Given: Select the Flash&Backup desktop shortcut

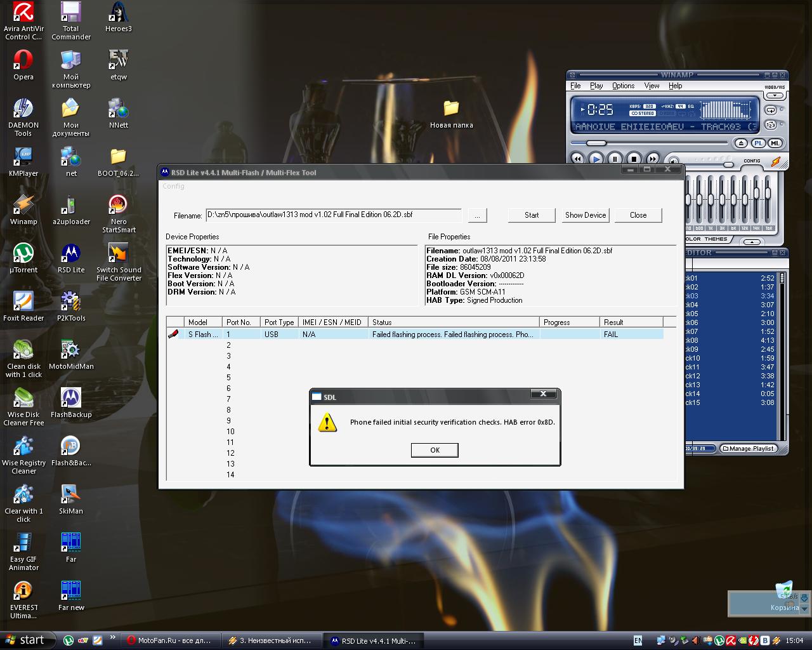Looking at the screenshot, I should 71,450.
